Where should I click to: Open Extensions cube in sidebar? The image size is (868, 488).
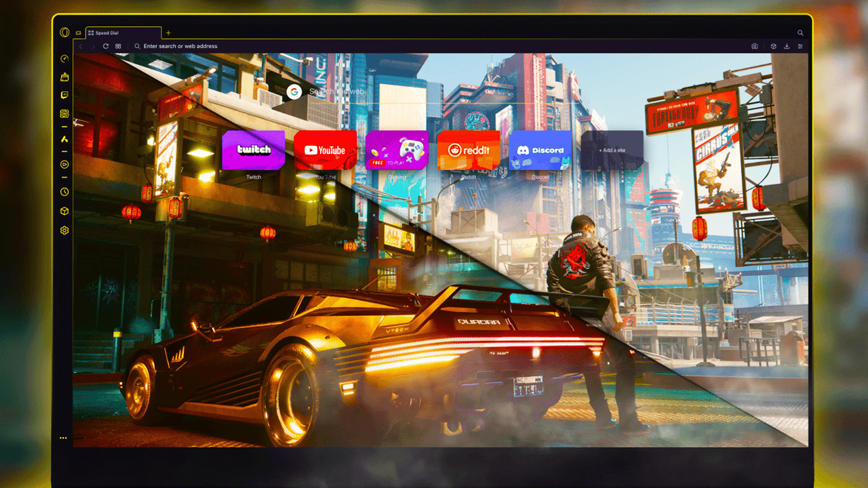point(64,211)
